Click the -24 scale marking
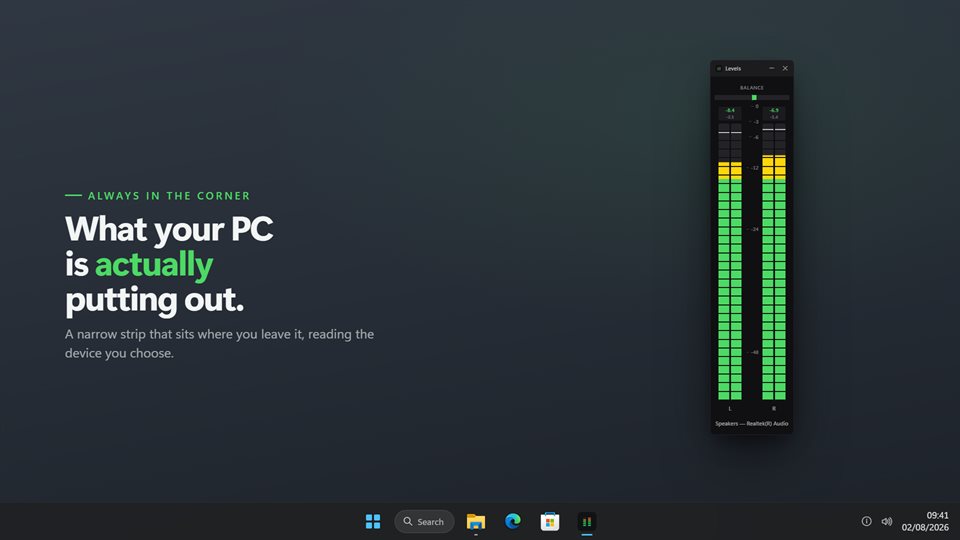This screenshot has height=540, width=960. [755, 229]
